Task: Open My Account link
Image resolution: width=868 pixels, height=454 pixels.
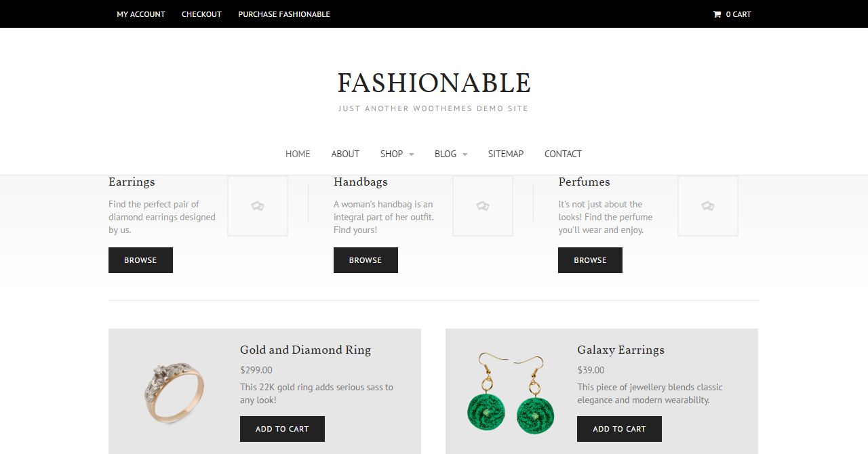Action: 141,14
